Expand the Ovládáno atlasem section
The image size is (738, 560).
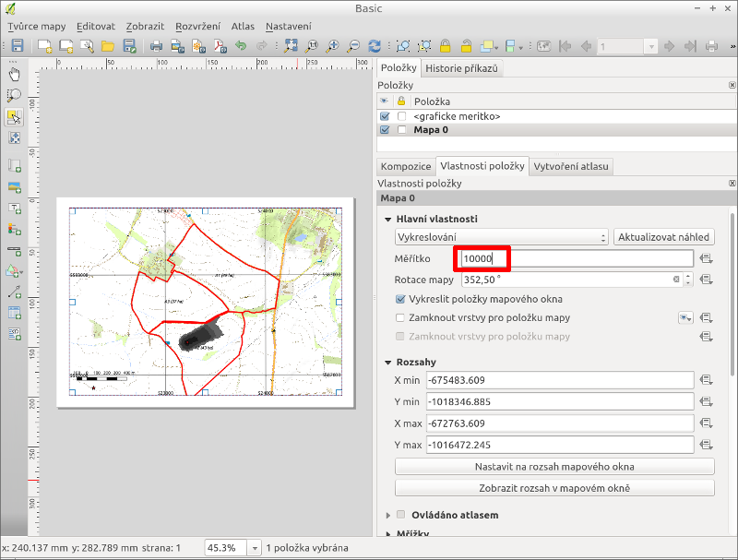(x=387, y=515)
